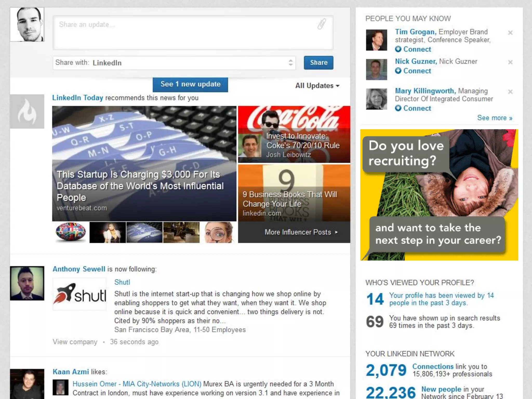Click the plus icon beside Nick Guzner's Connect
Image resolution: width=532 pixels, height=399 pixels.
pyautogui.click(x=398, y=71)
